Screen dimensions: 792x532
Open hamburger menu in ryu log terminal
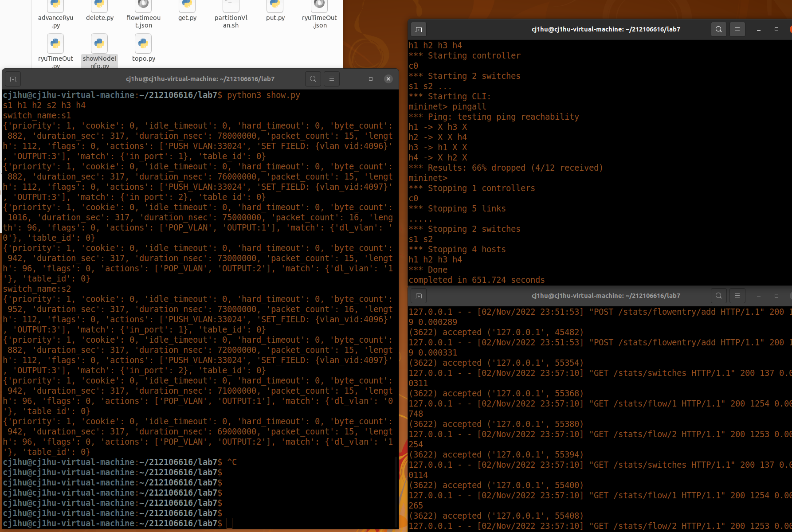(x=737, y=296)
